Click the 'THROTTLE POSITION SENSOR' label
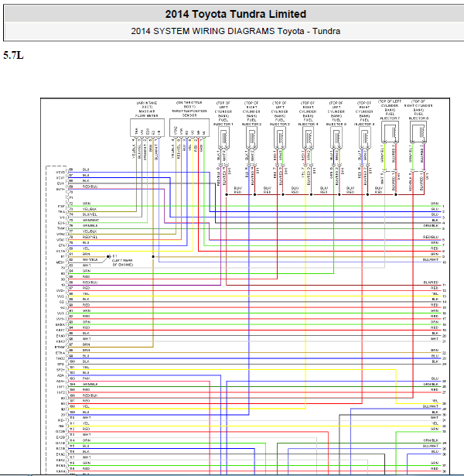Screen dimensions: 464x476 pos(189,113)
